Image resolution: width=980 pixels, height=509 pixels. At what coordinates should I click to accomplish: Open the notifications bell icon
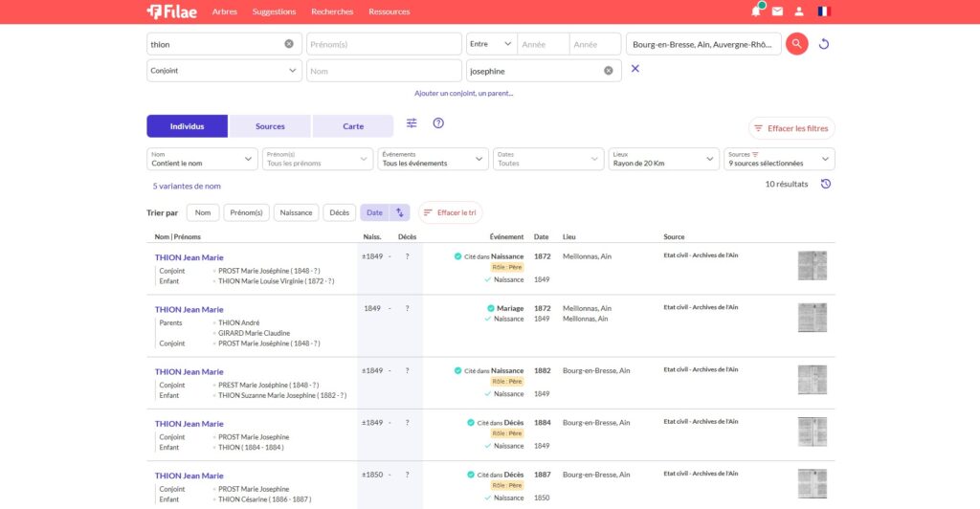click(x=755, y=11)
